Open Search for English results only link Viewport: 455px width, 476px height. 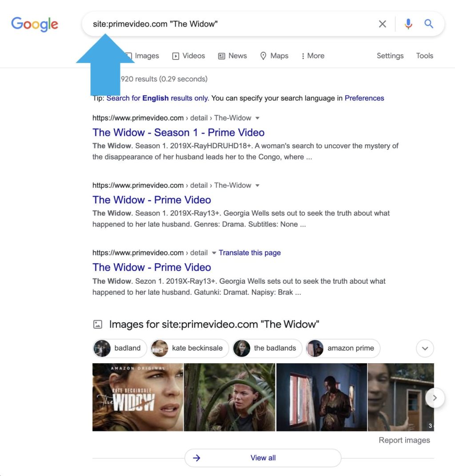coord(158,98)
